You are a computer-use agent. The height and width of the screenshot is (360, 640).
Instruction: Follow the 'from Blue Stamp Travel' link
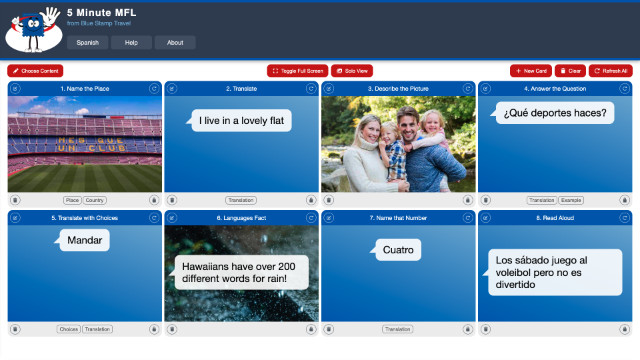click(99, 23)
